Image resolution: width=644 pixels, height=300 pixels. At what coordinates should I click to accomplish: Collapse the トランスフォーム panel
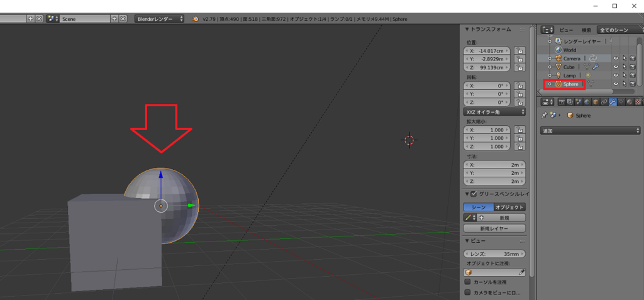pyautogui.click(x=467, y=30)
